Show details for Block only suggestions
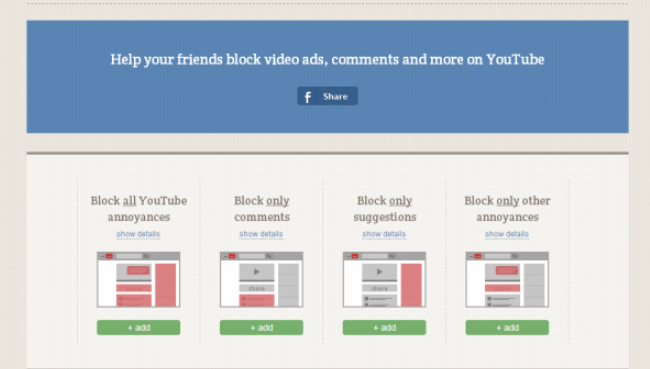 click(x=384, y=234)
